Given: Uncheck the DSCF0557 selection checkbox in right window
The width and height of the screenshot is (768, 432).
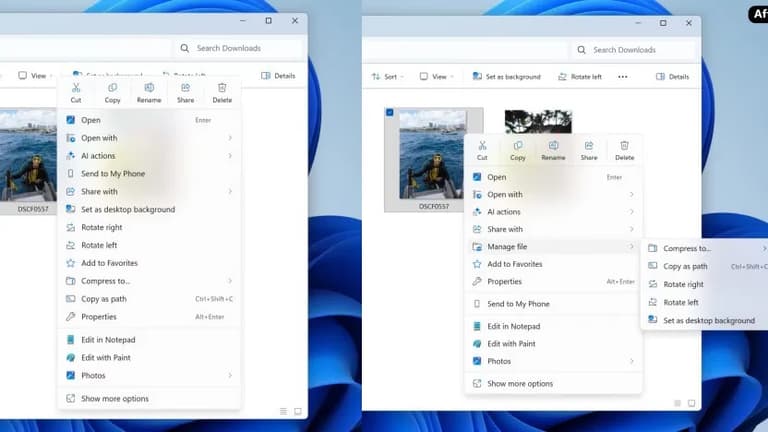Looking at the screenshot, I should coord(390,113).
